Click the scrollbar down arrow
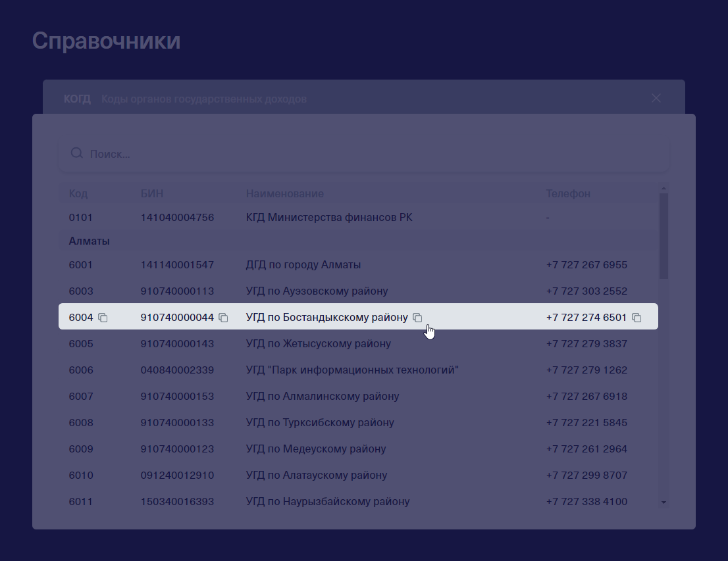Viewport: 728px width, 561px height. click(x=663, y=502)
